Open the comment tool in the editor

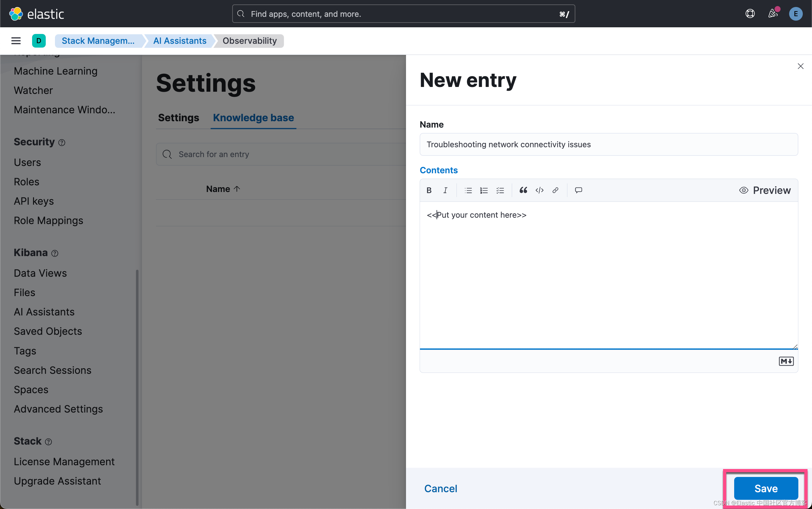click(x=578, y=190)
